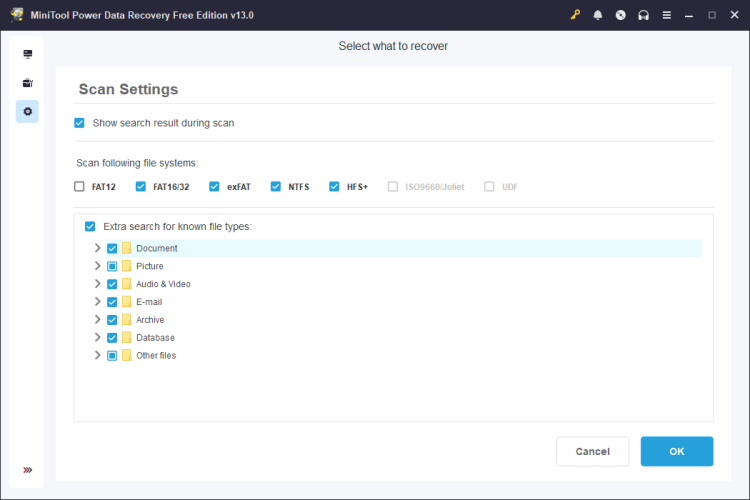Toggle ISO9660/Joliet checkbox
The image size is (750, 500).
(393, 187)
